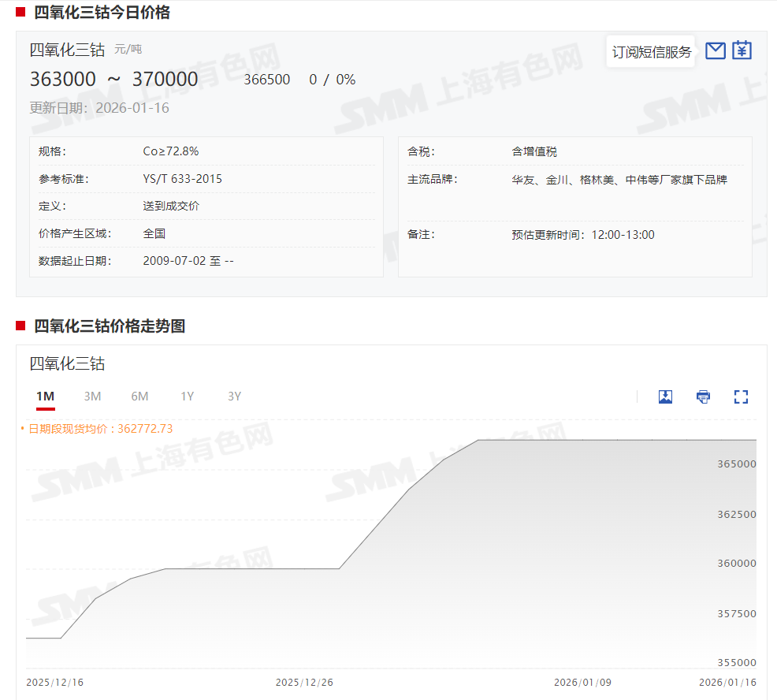Select the 1M time range tab
This screenshot has height=700, width=777.
point(45,397)
